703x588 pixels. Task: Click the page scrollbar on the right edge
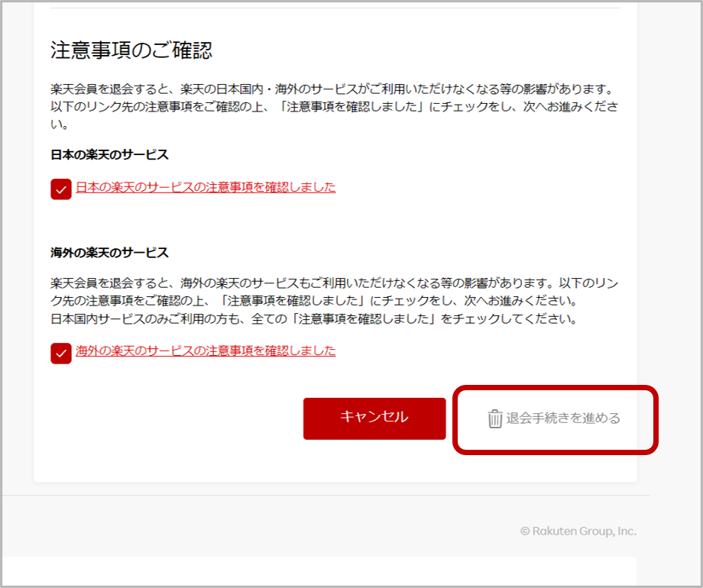point(698,294)
